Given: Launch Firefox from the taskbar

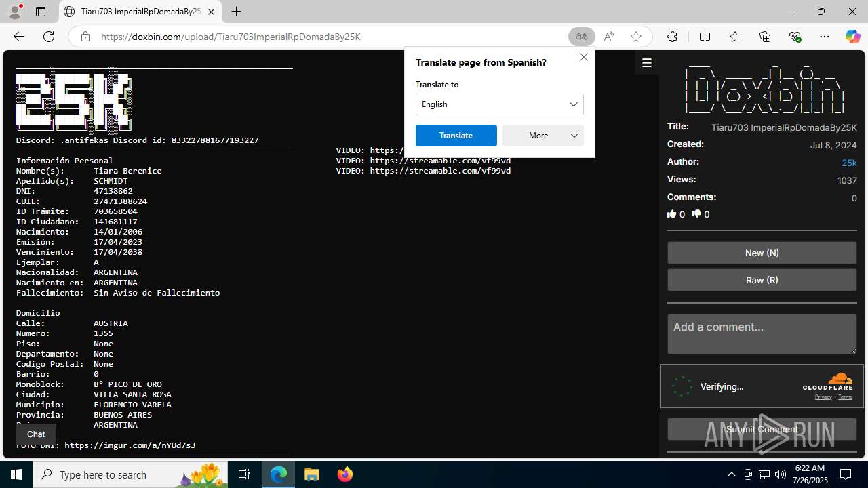Looking at the screenshot, I should tap(344, 474).
